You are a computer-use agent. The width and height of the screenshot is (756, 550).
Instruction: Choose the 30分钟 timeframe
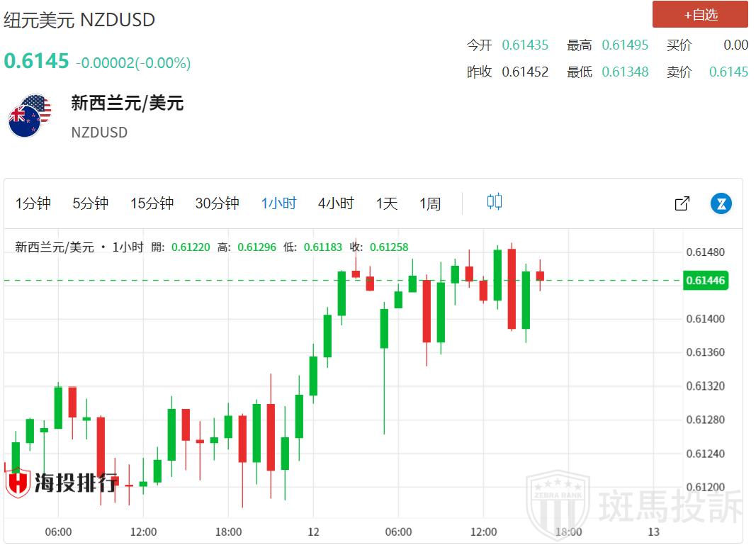click(217, 203)
